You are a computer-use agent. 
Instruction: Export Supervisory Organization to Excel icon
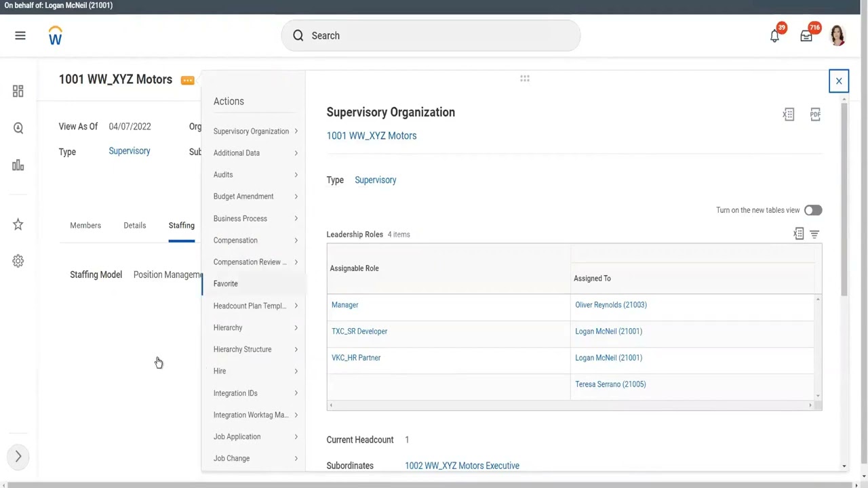pyautogui.click(x=789, y=115)
